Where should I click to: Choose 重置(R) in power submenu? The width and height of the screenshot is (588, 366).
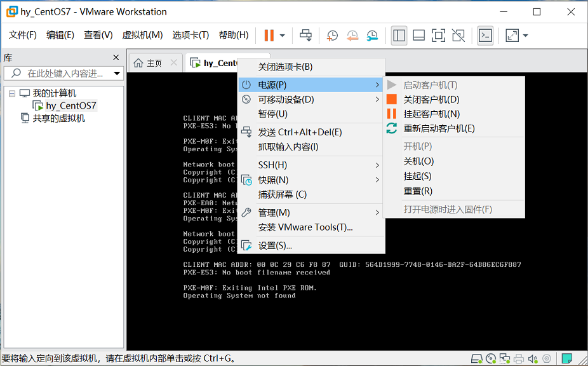(454, 191)
